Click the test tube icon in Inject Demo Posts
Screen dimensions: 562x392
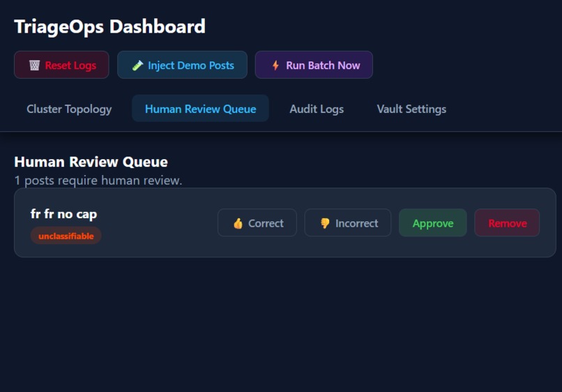click(x=137, y=66)
